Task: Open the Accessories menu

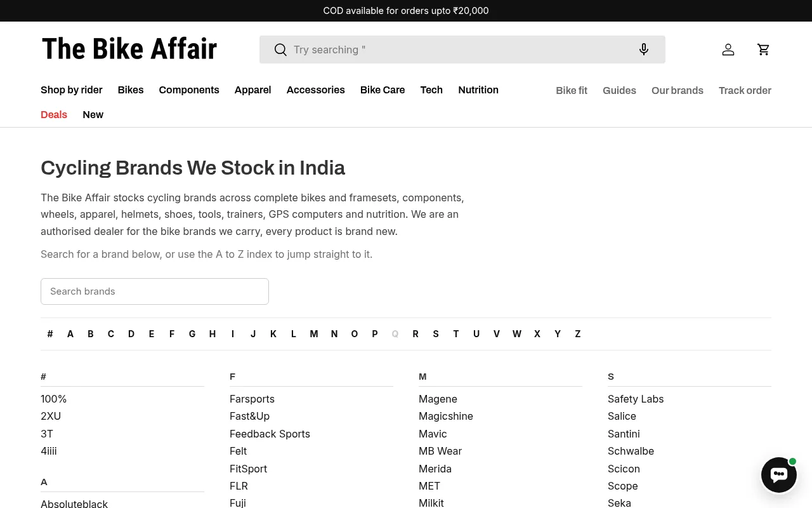Action: click(x=315, y=90)
